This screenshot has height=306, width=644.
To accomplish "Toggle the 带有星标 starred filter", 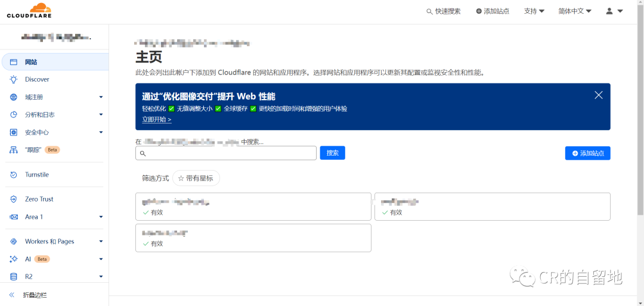I will click(x=196, y=178).
